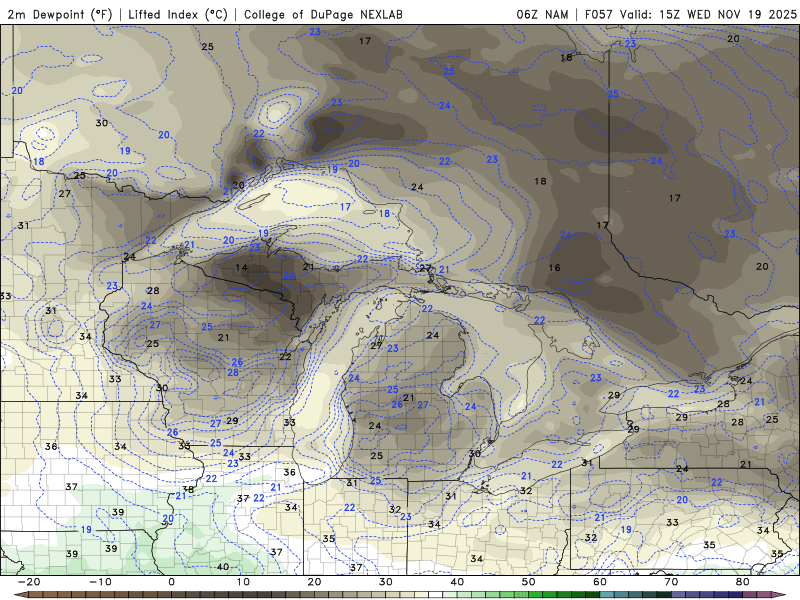Click the "-10" colorbar tick label
This screenshot has width=800, height=600.
point(100,582)
